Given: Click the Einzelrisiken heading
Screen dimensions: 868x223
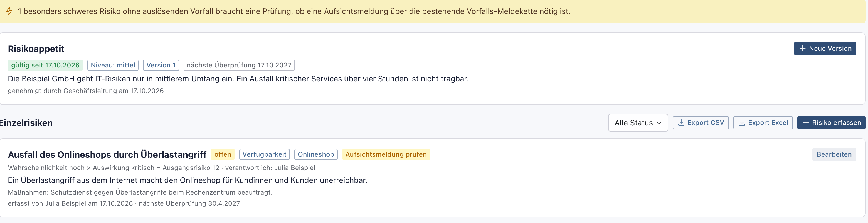Looking at the screenshot, I should point(26,123).
